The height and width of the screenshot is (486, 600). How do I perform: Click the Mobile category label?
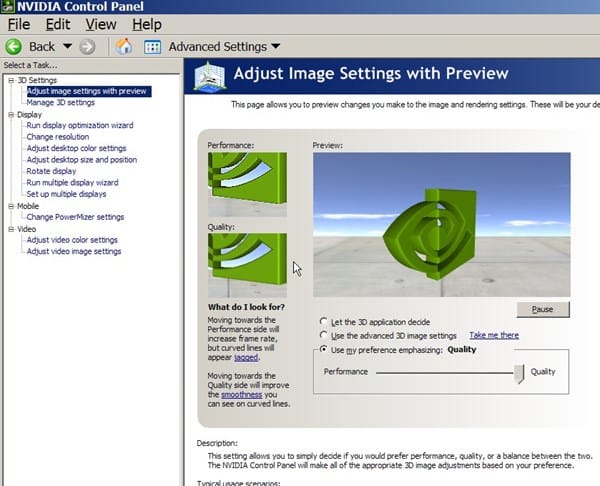[28, 206]
